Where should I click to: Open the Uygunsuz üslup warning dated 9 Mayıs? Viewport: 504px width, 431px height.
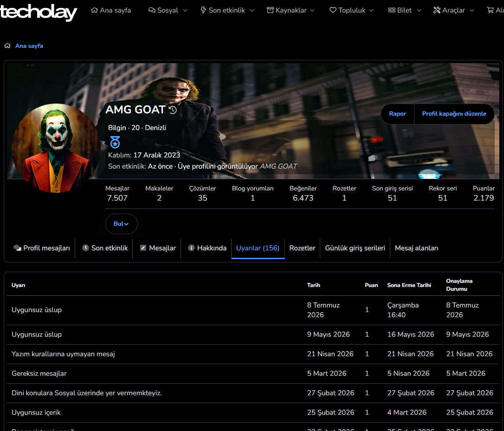[x=37, y=334]
